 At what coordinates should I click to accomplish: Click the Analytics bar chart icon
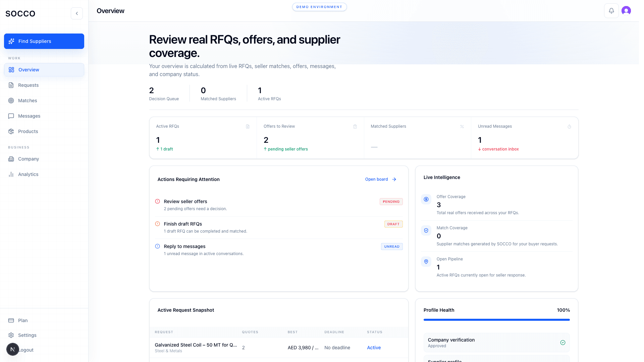tap(11, 174)
